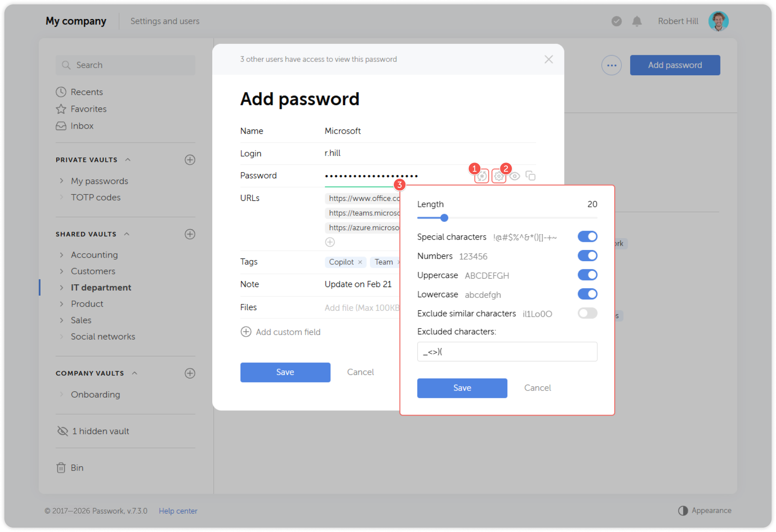Screen dimensions: 776x532
Task: Click the Add file field
Action: [362, 308]
